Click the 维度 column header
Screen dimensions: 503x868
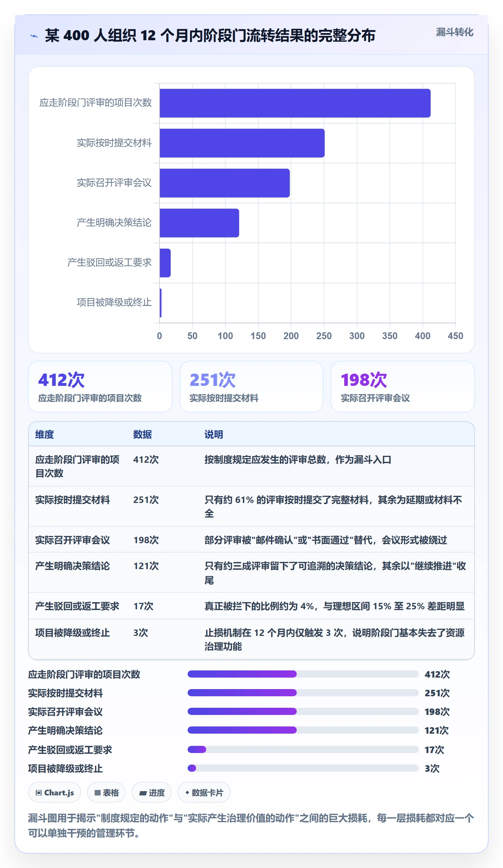(x=45, y=434)
